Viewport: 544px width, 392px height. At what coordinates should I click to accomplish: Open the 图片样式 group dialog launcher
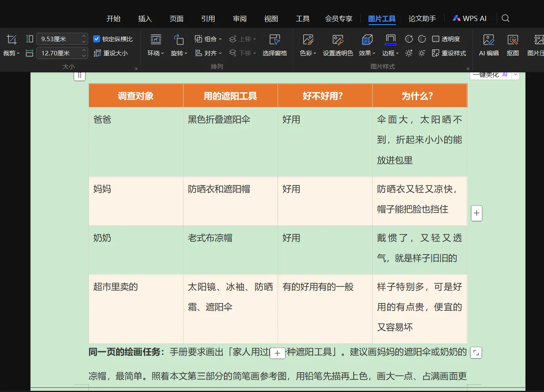click(468, 68)
